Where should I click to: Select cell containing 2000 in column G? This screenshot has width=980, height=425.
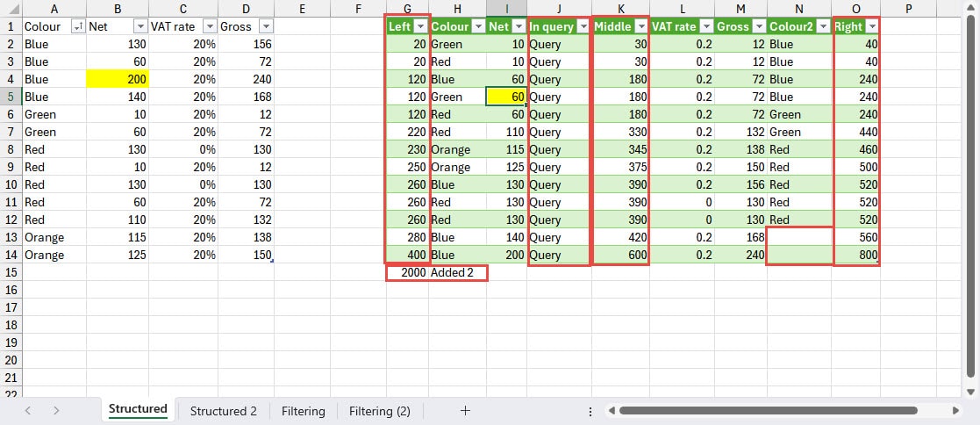407,272
